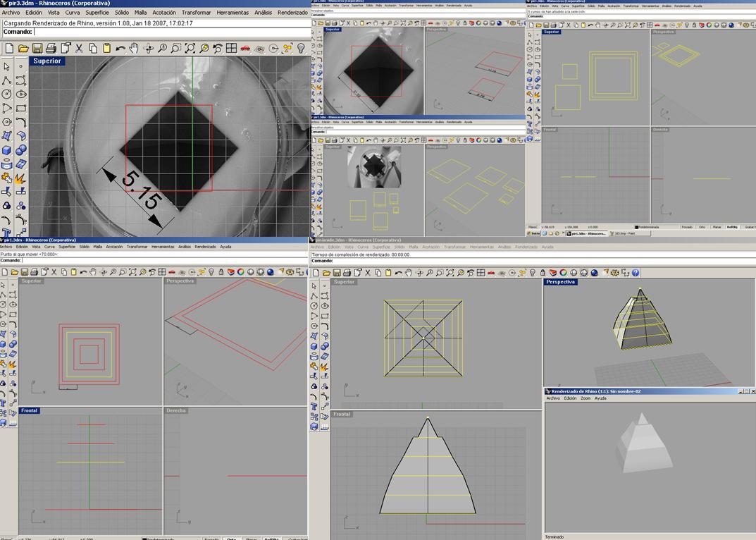Click blue Render sphere in pir1.3dm toolbar
The height and width of the screenshot is (540, 756).
coord(270,272)
